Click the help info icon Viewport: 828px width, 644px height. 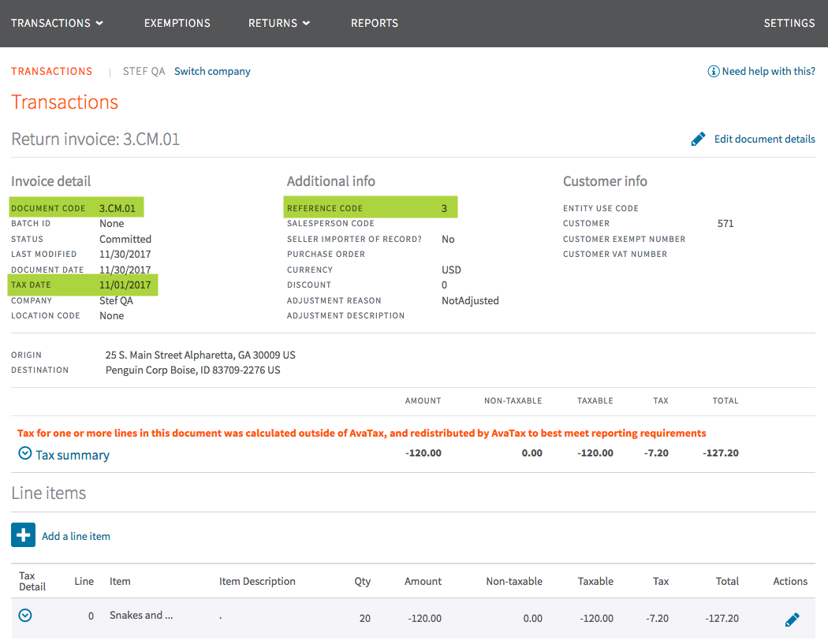714,71
